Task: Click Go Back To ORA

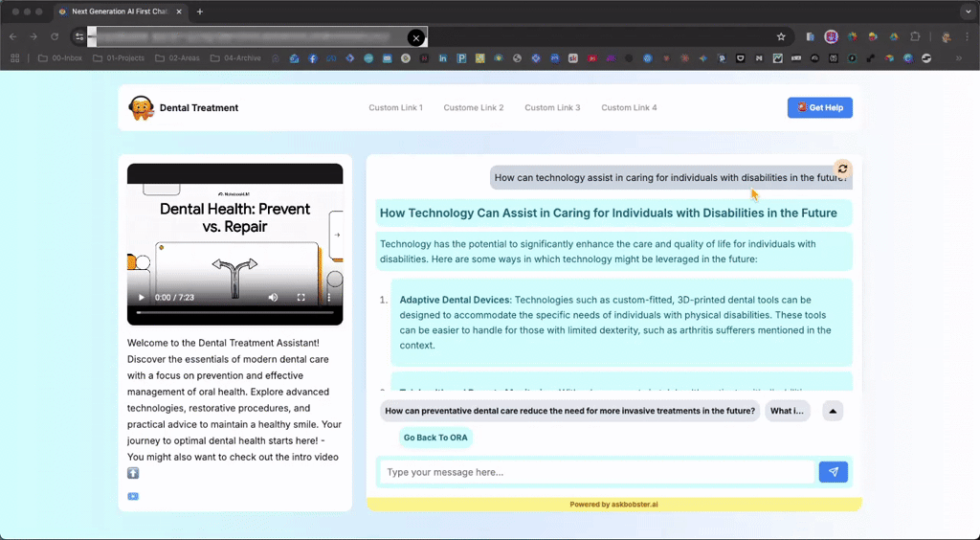Action: [x=435, y=438]
